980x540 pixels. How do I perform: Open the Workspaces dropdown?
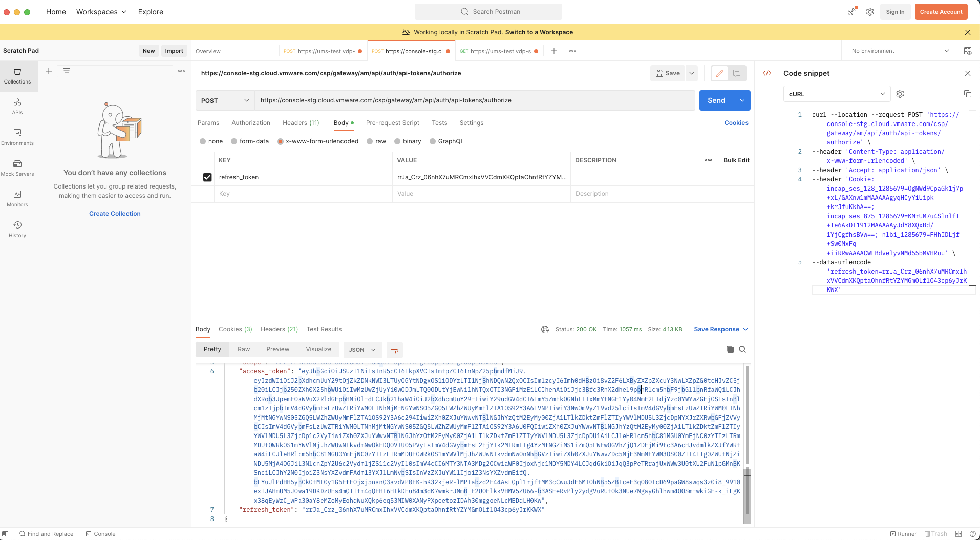[x=101, y=12]
